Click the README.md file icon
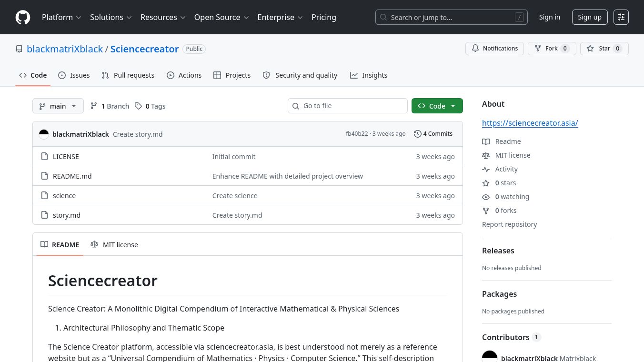Screen dimensions: 644x362 coord(44,176)
